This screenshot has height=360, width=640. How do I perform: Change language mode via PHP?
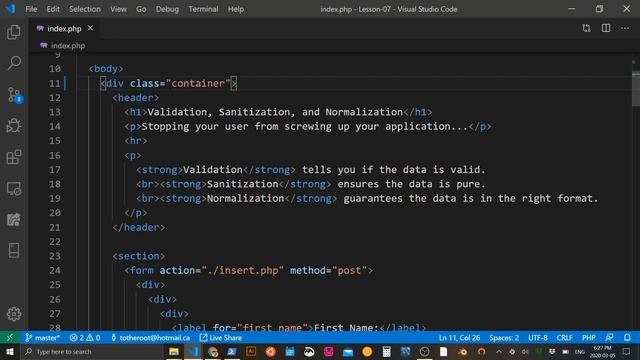tap(589, 338)
